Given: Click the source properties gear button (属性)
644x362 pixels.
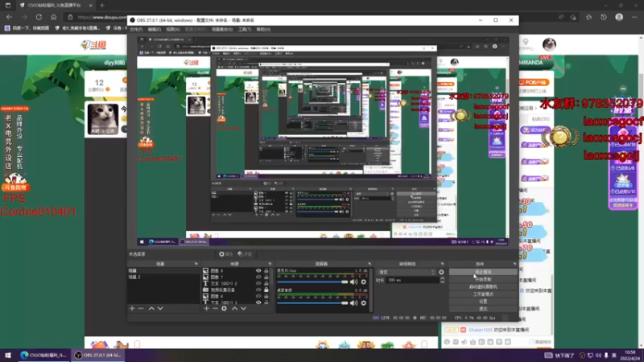Looking at the screenshot, I should (x=225, y=254).
